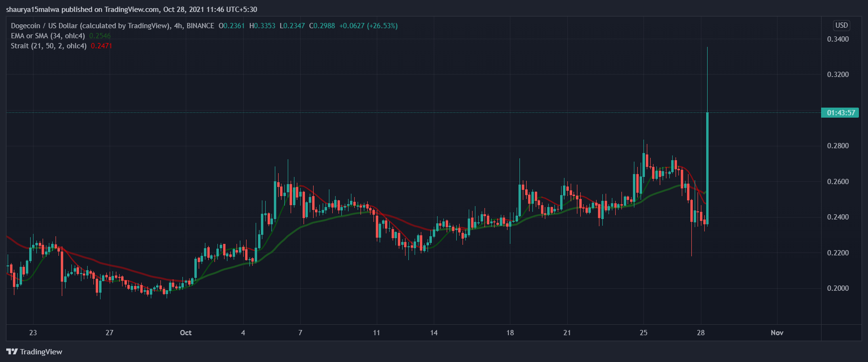Click the 0.3200 price axis label
The width and height of the screenshot is (868, 362).
tap(838, 75)
